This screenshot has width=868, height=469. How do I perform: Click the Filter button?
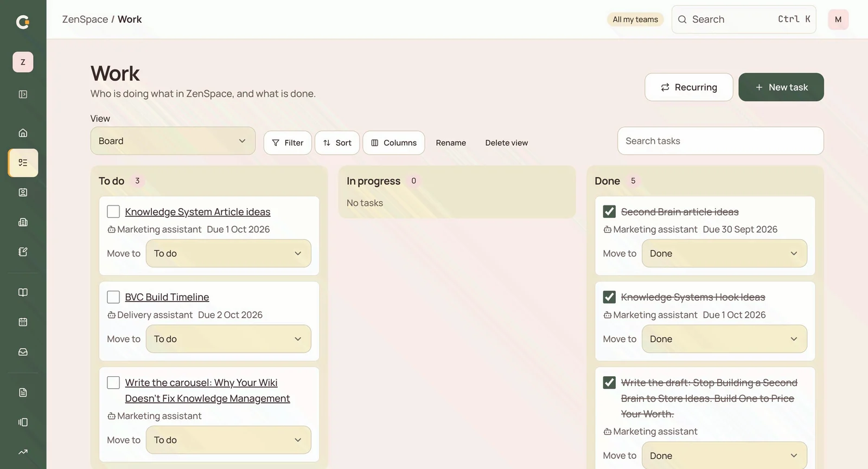pos(288,143)
